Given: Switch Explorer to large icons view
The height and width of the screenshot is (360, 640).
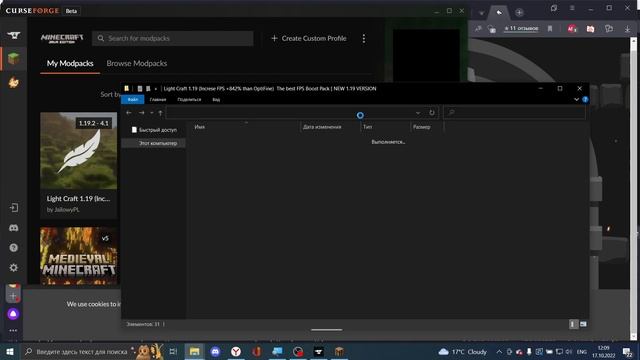Looking at the screenshot, I should (x=583, y=324).
